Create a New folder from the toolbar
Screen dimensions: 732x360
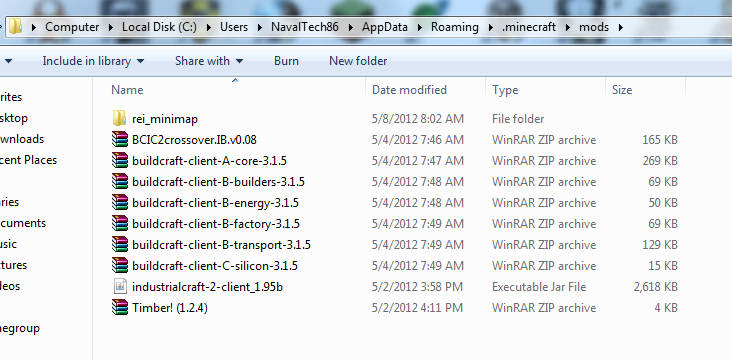[x=358, y=61]
